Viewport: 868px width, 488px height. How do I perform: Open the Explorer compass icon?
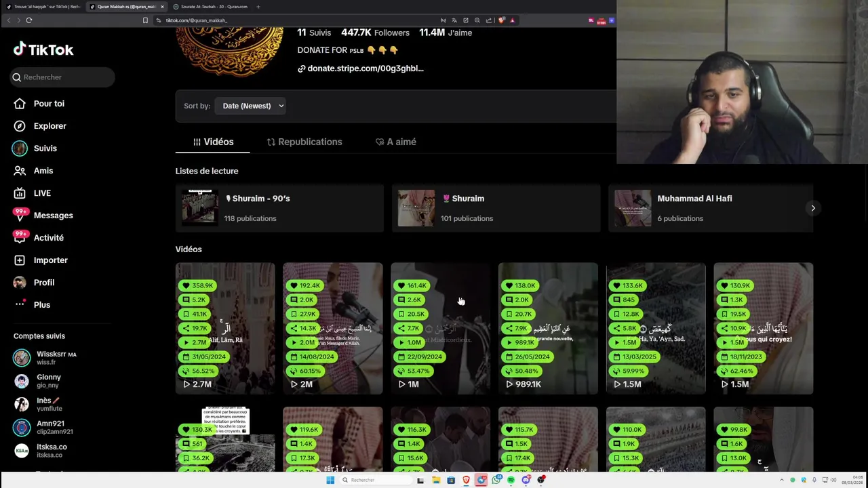pos(20,126)
